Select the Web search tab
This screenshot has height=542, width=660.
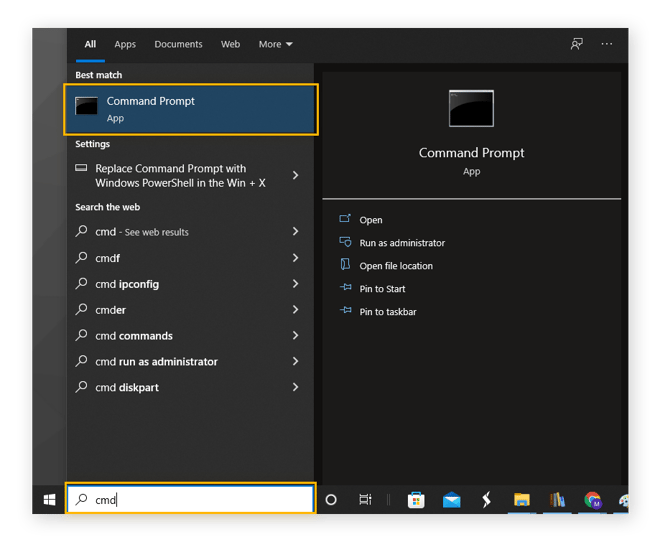230,44
